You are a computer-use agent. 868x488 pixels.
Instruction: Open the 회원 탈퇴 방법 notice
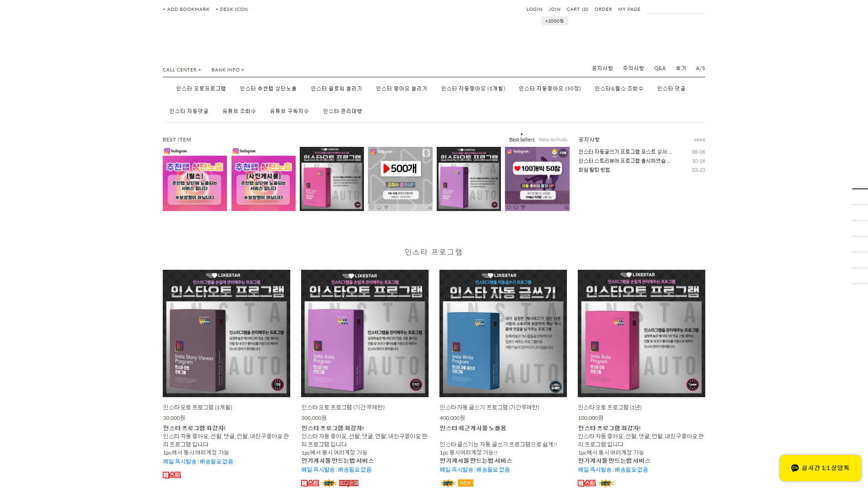coord(594,170)
